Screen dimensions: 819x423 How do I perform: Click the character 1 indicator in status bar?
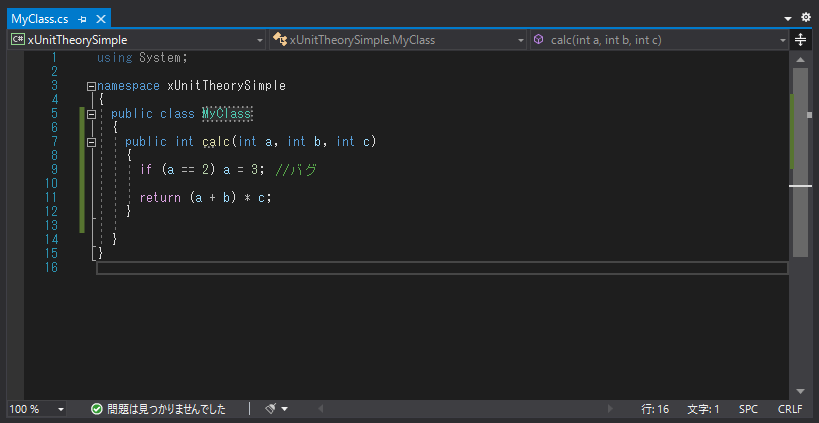[x=703, y=409]
